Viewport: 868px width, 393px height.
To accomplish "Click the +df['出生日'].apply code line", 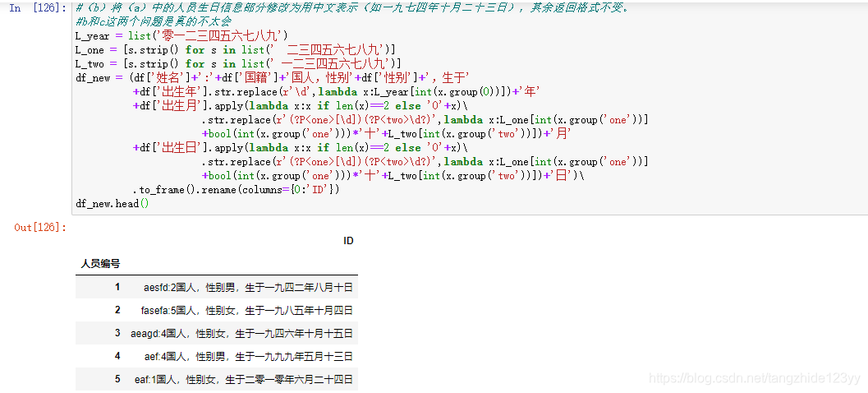I will point(301,148).
